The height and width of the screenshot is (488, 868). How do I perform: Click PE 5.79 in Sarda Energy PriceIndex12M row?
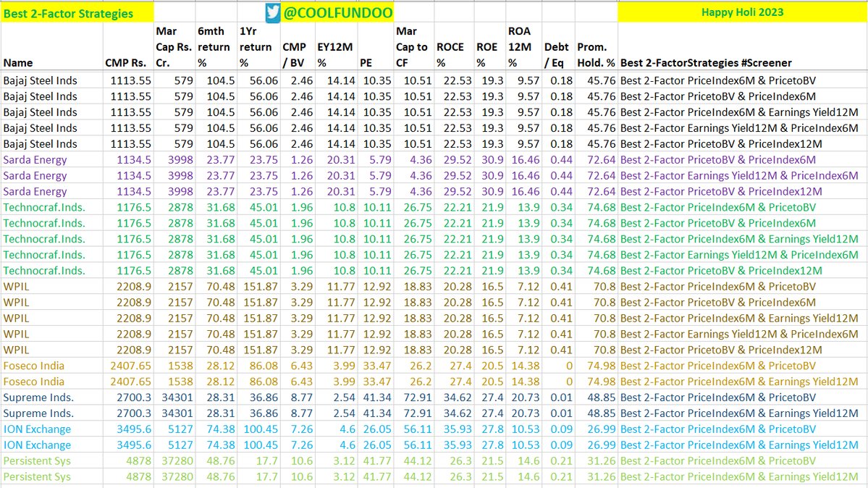click(x=380, y=191)
